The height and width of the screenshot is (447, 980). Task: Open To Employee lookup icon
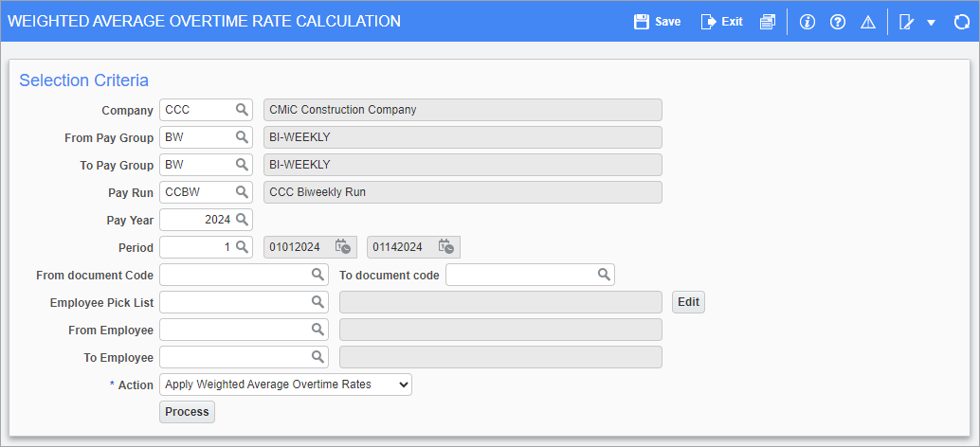tap(318, 357)
